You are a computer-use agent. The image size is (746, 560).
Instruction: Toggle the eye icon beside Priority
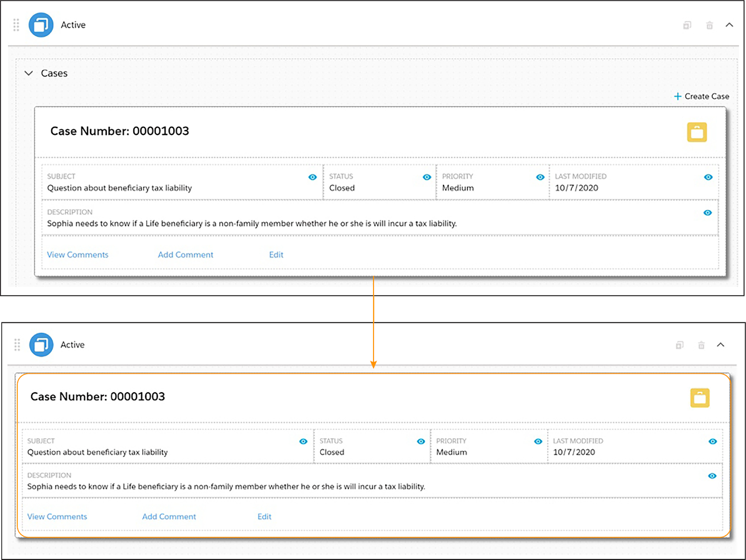[x=540, y=177]
